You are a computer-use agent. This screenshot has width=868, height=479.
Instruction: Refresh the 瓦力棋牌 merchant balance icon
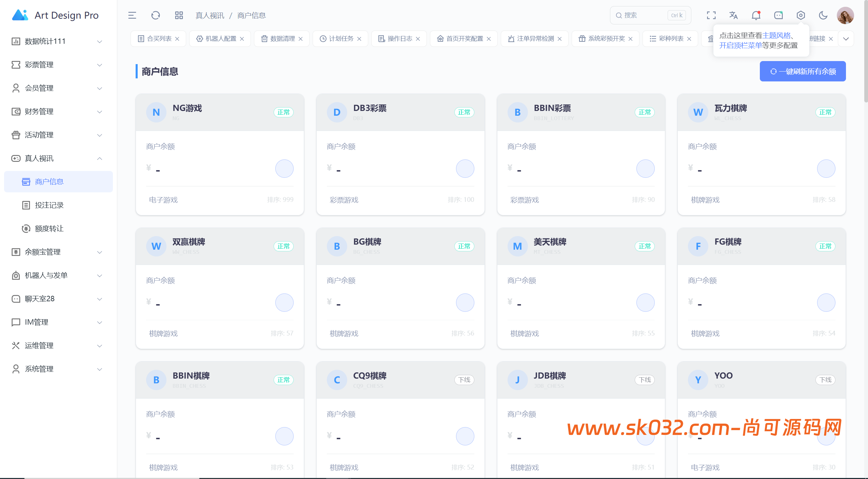826,168
